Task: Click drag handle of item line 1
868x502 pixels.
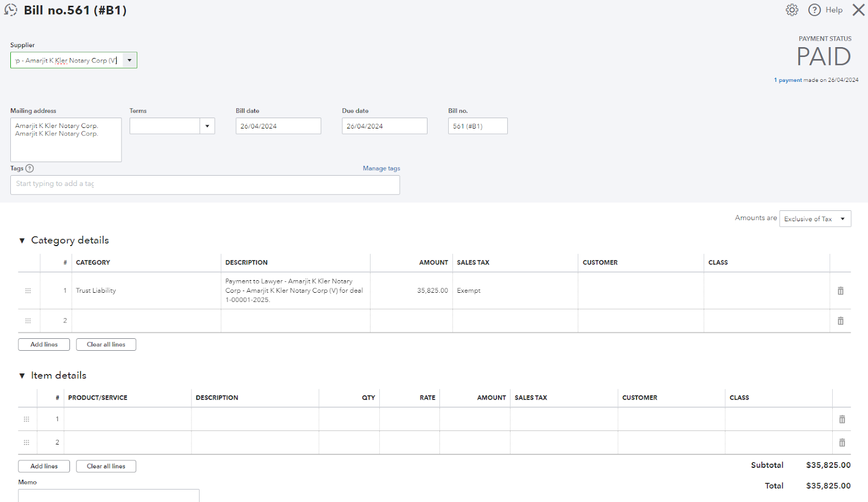Action: tap(27, 419)
